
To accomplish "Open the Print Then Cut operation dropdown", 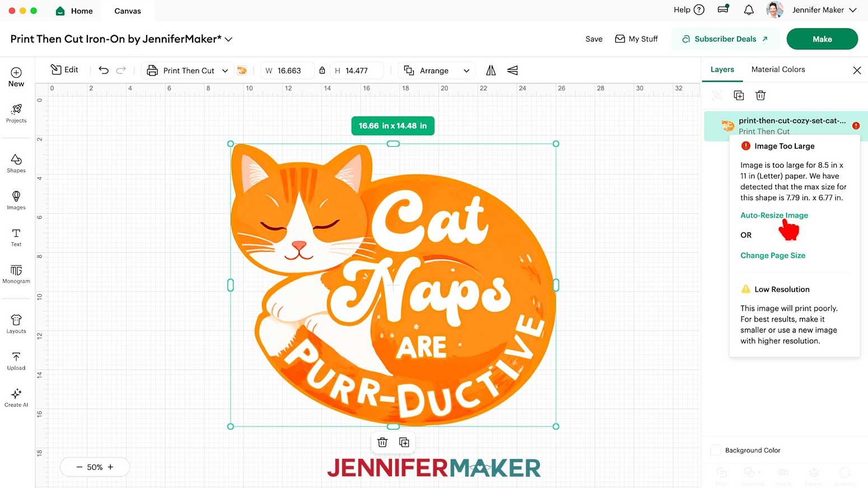I will click(188, 71).
